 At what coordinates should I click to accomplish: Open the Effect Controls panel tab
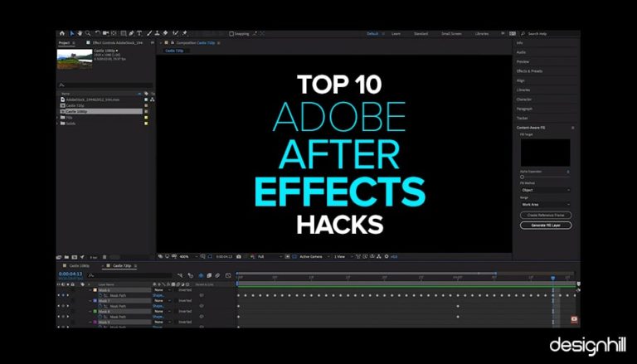118,42
